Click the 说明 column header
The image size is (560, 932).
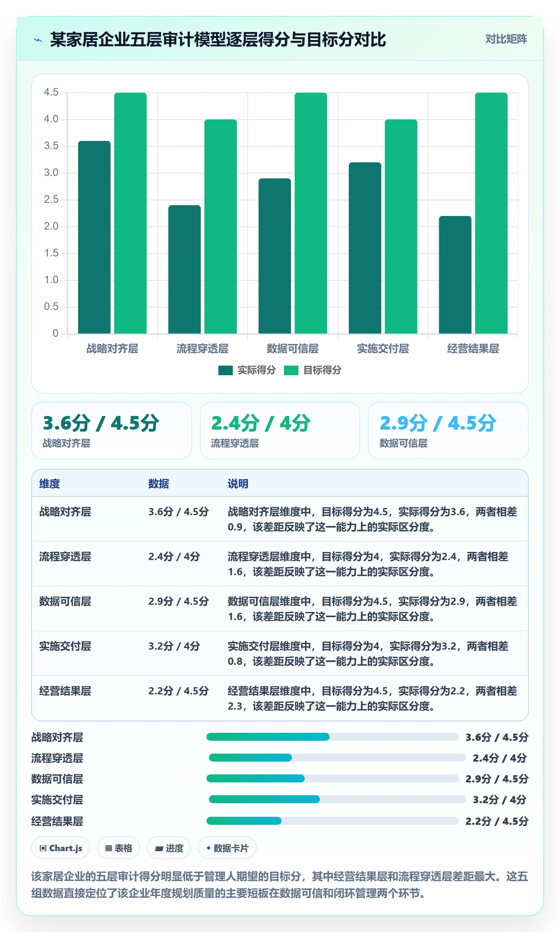[238, 484]
